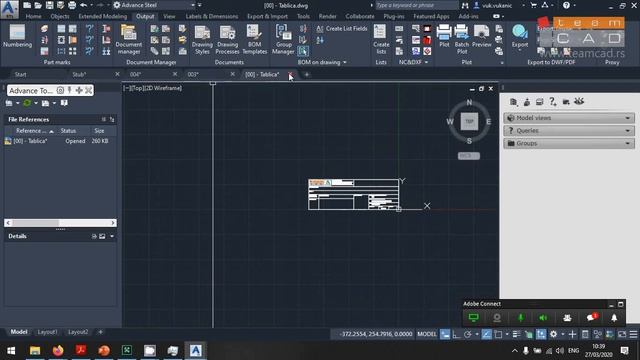
Task: Toggle polar tracking in status bar
Action: point(468,334)
